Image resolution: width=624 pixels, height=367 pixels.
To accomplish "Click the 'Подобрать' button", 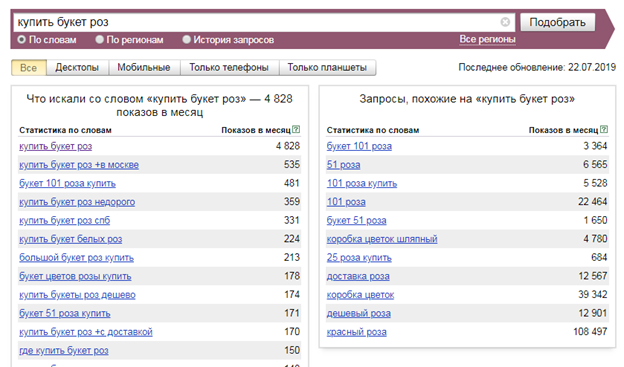I will point(558,22).
